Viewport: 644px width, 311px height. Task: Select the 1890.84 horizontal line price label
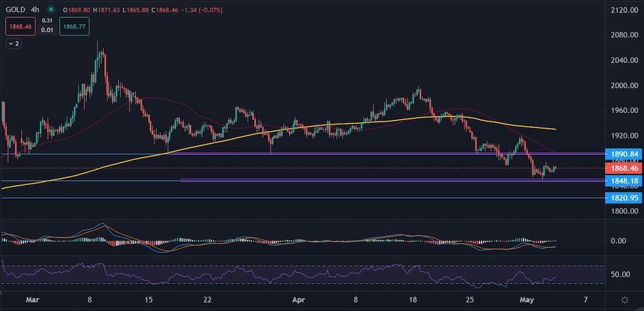(x=624, y=153)
